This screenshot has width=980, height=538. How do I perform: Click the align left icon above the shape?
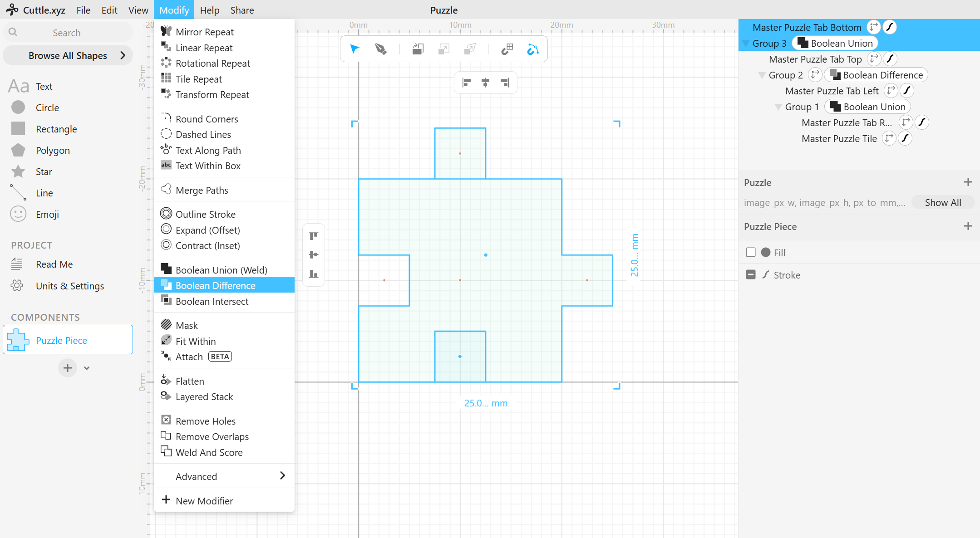[x=466, y=83]
